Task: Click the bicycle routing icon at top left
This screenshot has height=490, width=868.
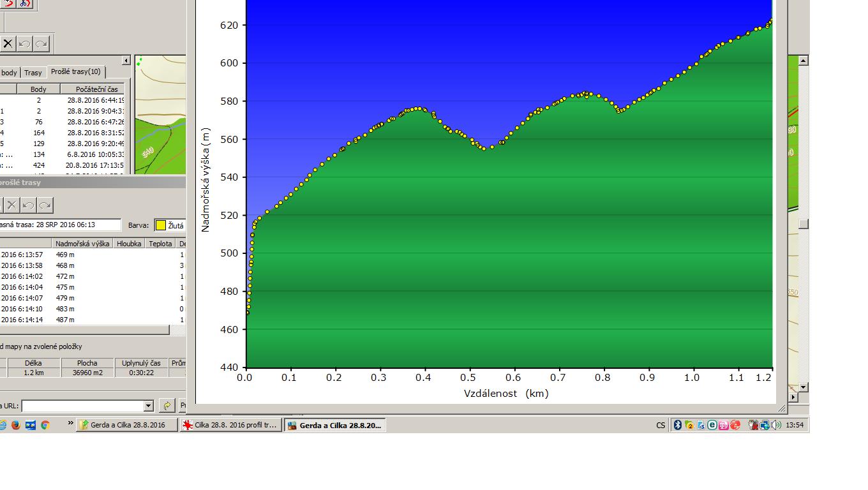Action: [24, 3]
